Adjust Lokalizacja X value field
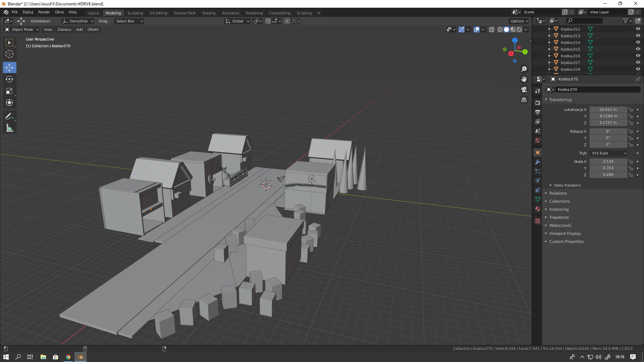 click(608, 110)
